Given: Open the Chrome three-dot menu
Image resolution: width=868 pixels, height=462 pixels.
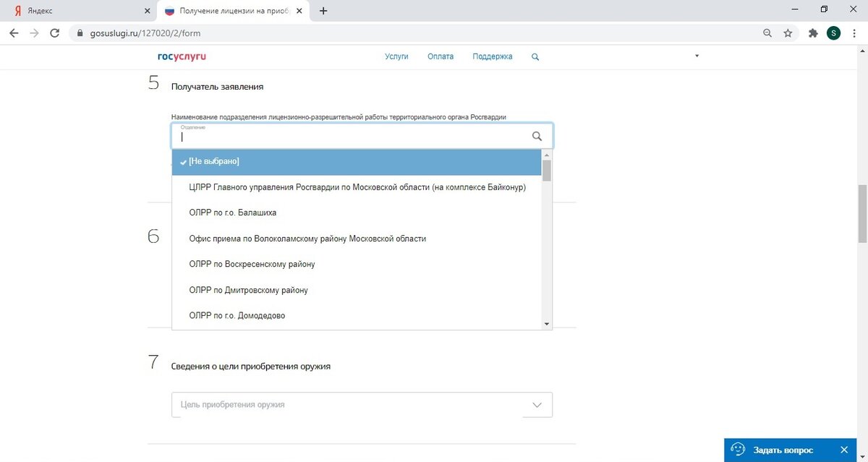Looking at the screenshot, I should (x=854, y=33).
